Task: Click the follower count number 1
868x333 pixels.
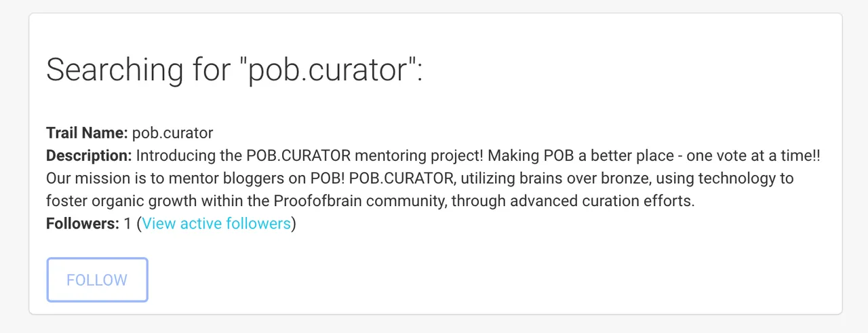Action: click(127, 223)
